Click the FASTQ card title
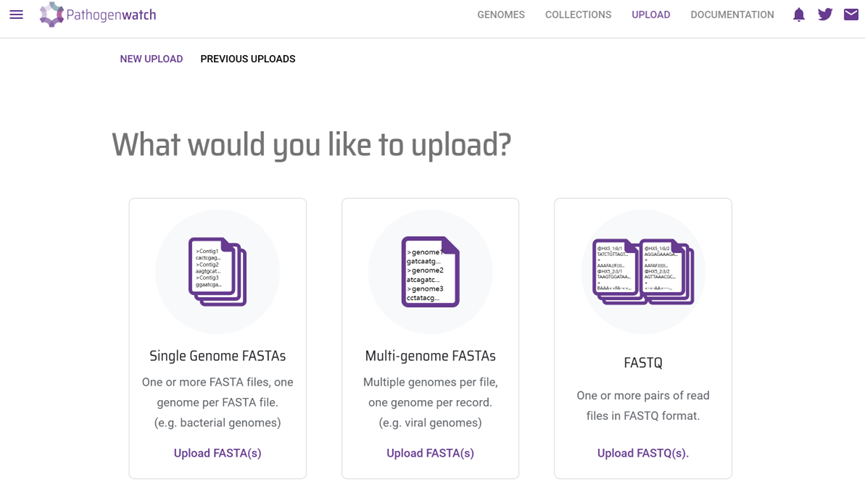This screenshot has height=485, width=865. click(x=643, y=363)
